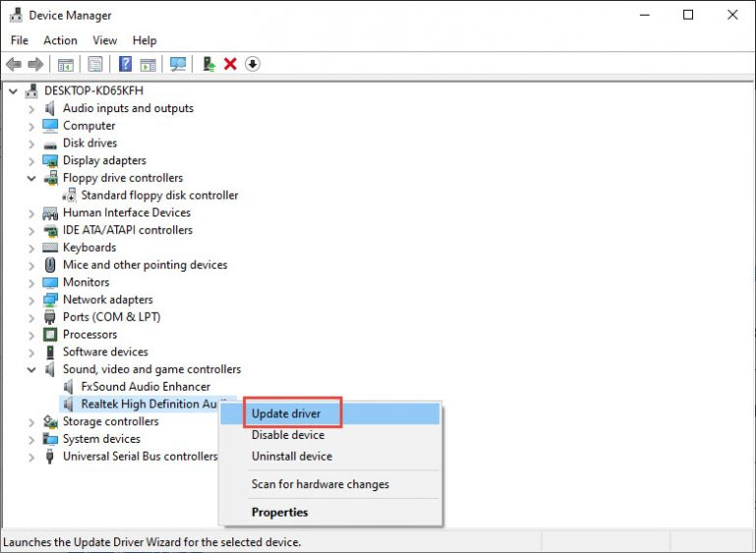Image resolution: width=756 pixels, height=553 pixels.
Task: Click the Universal Serial Bus controllers icon
Action: click(49, 457)
